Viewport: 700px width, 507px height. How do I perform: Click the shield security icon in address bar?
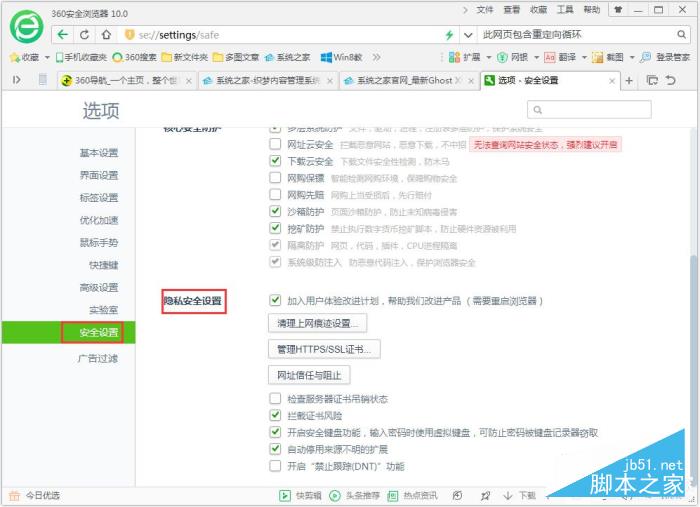129,34
